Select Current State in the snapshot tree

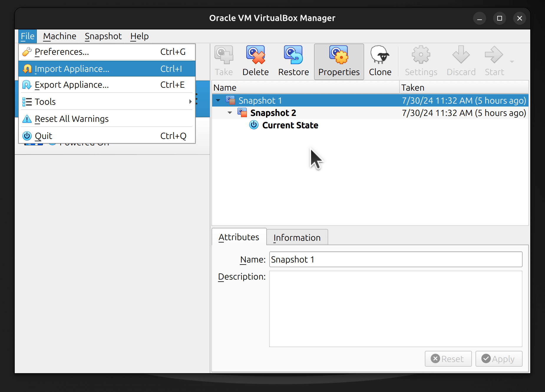pyautogui.click(x=290, y=125)
